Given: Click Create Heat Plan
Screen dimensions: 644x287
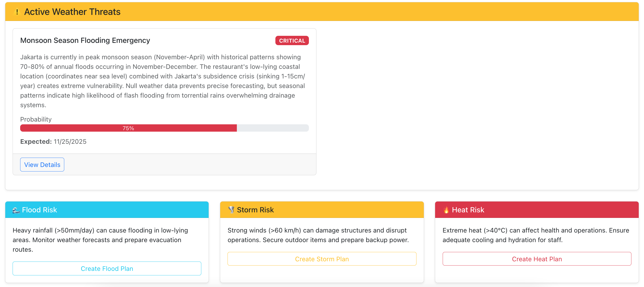Looking at the screenshot, I should pos(537,259).
